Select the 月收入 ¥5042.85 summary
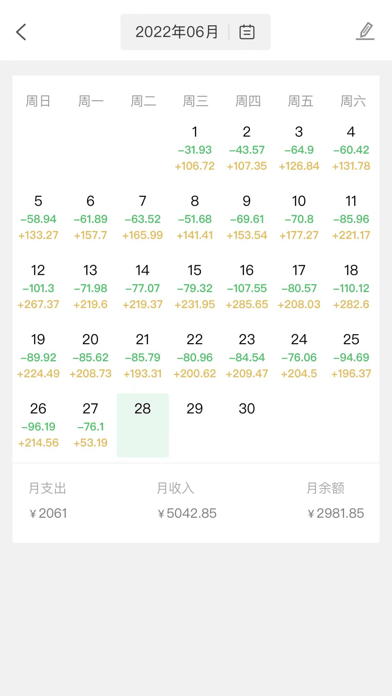 pos(187,501)
